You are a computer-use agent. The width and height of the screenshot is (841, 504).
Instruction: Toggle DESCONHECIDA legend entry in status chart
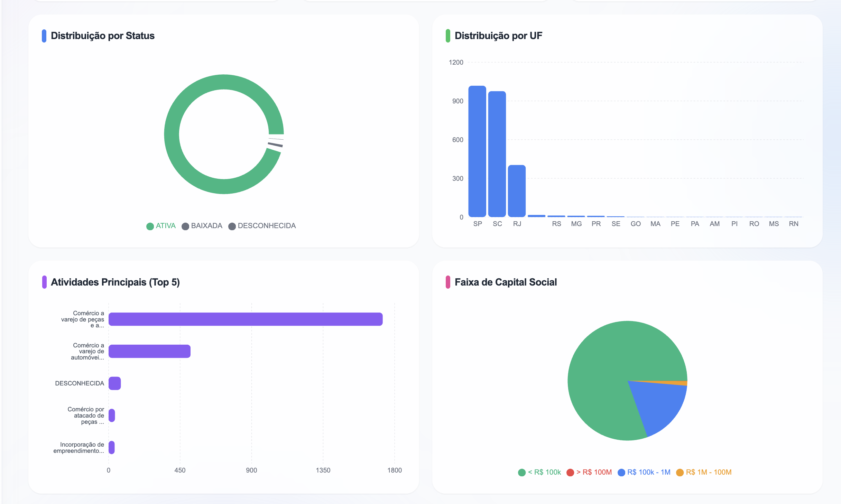coord(262,226)
